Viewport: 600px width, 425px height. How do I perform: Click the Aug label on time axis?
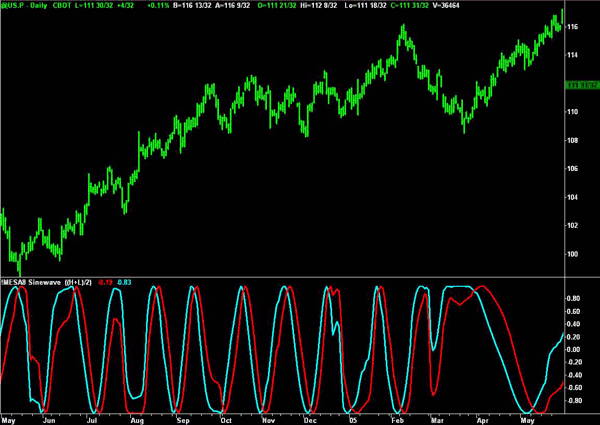coord(136,419)
